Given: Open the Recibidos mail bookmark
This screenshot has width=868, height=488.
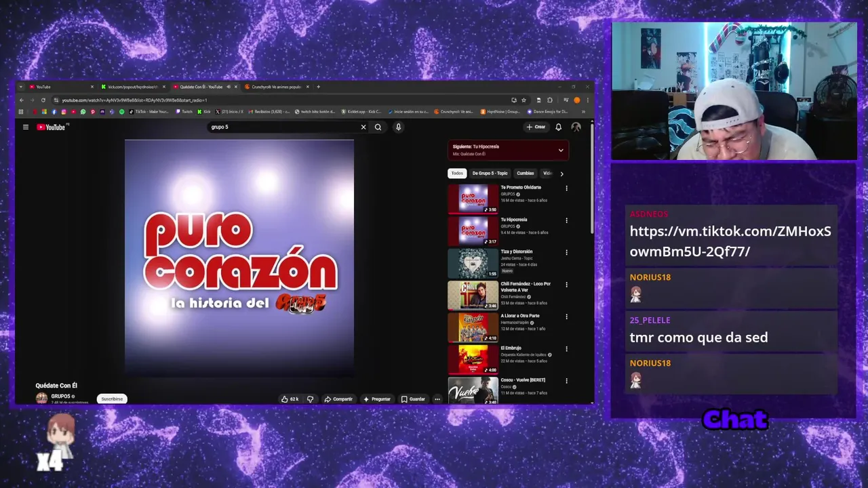Looking at the screenshot, I should point(270,112).
